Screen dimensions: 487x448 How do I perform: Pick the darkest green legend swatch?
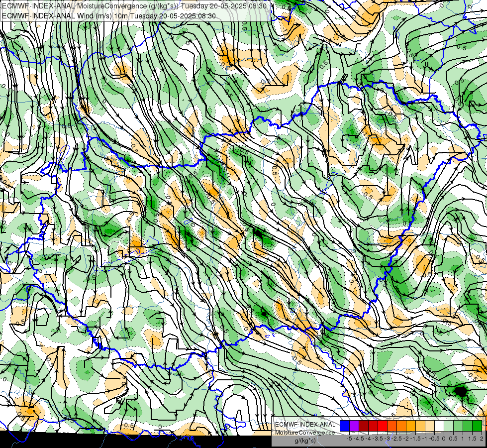pyautogui.click(x=477, y=426)
